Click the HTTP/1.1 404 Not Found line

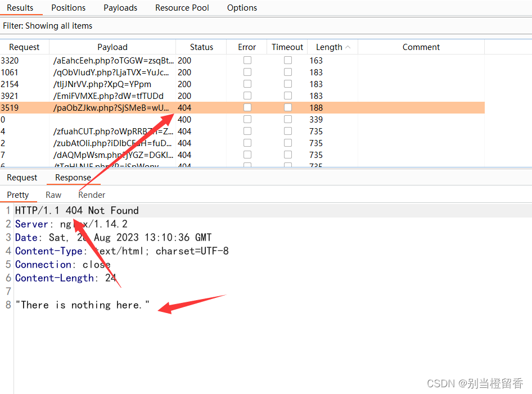click(x=76, y=211)
